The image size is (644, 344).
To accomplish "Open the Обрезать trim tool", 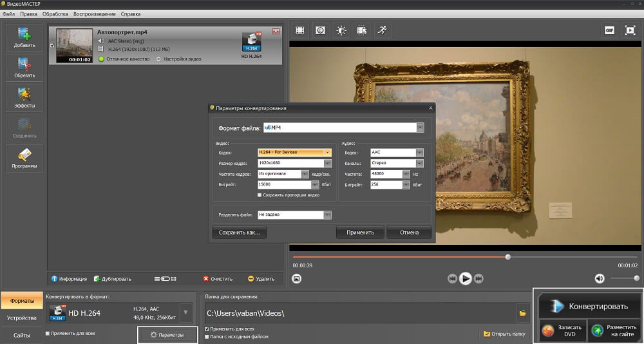I will click(24, 68).
